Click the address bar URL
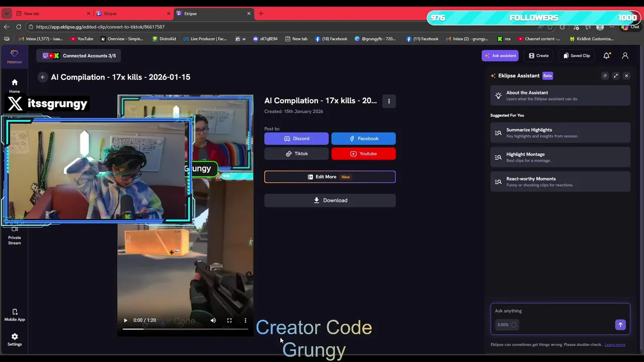Image resolution: width=644 pixels, height=362 pixels. coord(100,27)
